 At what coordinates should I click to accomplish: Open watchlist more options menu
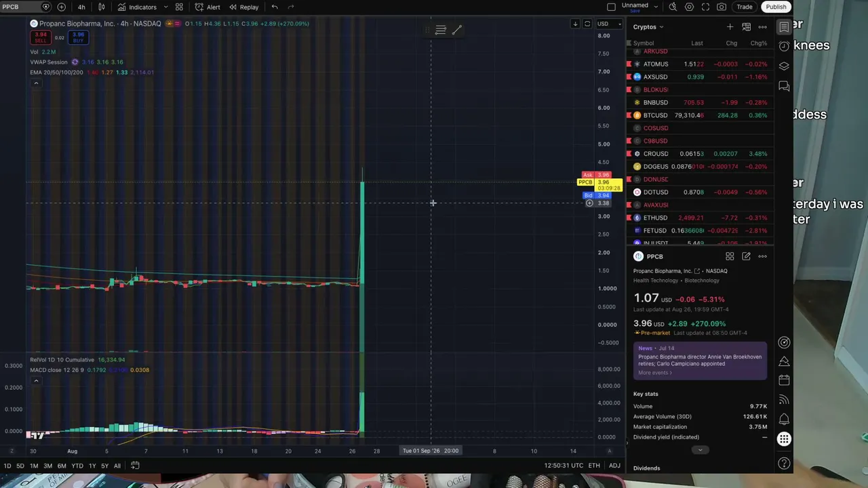coord(762,27)
